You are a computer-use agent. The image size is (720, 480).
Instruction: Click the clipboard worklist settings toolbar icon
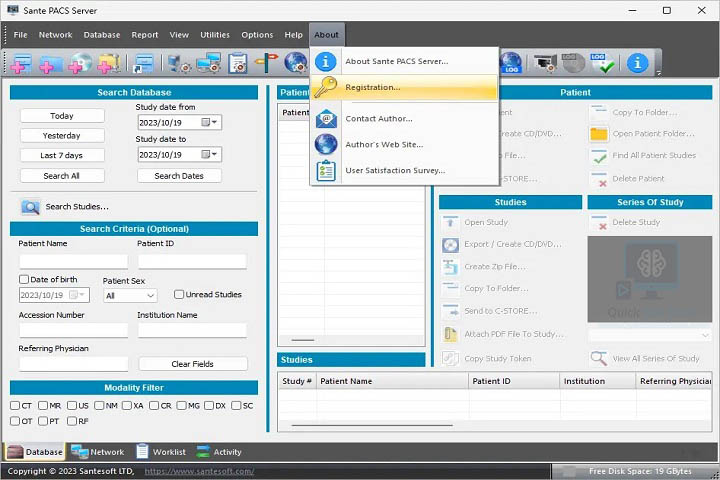coord(238,63)
